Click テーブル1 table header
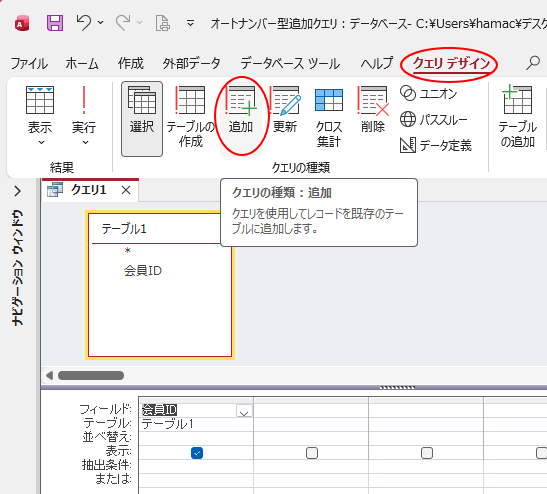The image size is (547, 494). [x=124, y=229]
